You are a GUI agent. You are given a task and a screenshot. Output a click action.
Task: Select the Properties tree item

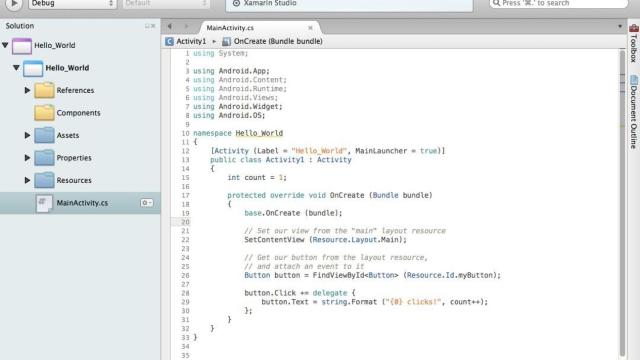click(x=74, y=158)
